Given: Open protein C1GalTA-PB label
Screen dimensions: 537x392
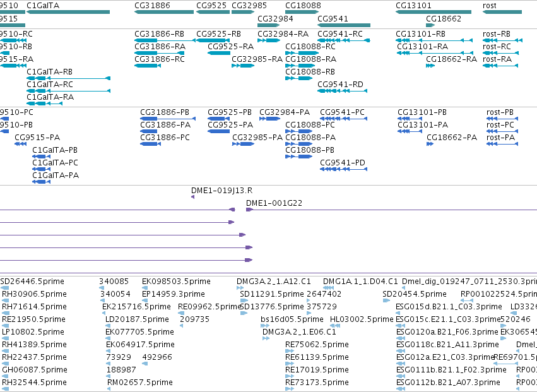Looking at the screenshot, I should (55, 150).
